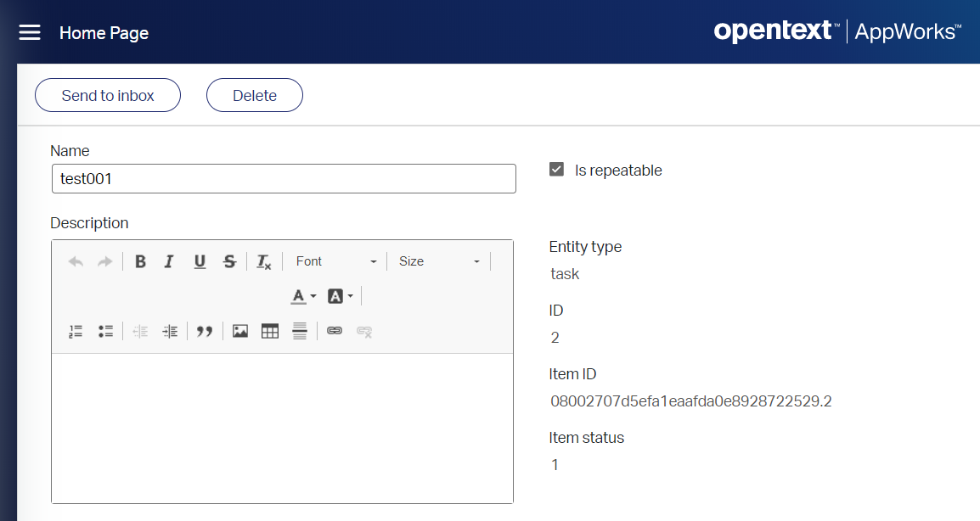Apply italic formatting

coord(169,261)
